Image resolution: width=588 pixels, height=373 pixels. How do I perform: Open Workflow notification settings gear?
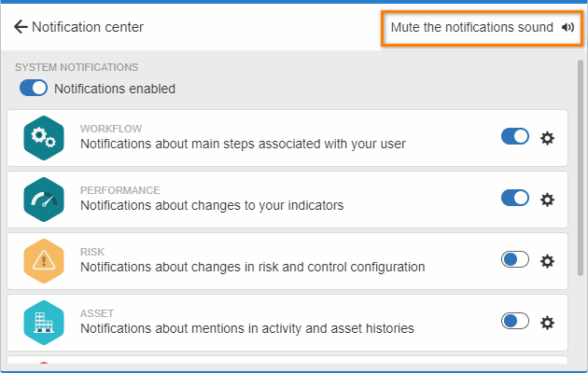[x=547, y=138]
